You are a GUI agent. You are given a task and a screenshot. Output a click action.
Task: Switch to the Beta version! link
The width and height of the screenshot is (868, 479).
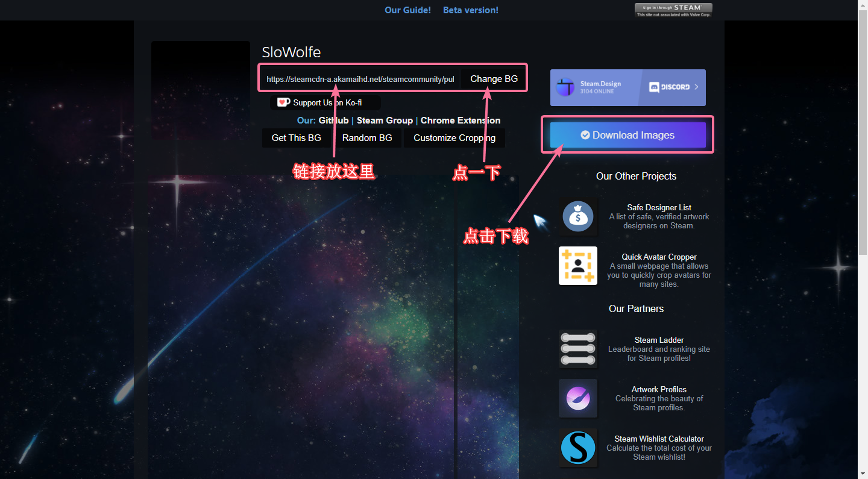point(470,10)
